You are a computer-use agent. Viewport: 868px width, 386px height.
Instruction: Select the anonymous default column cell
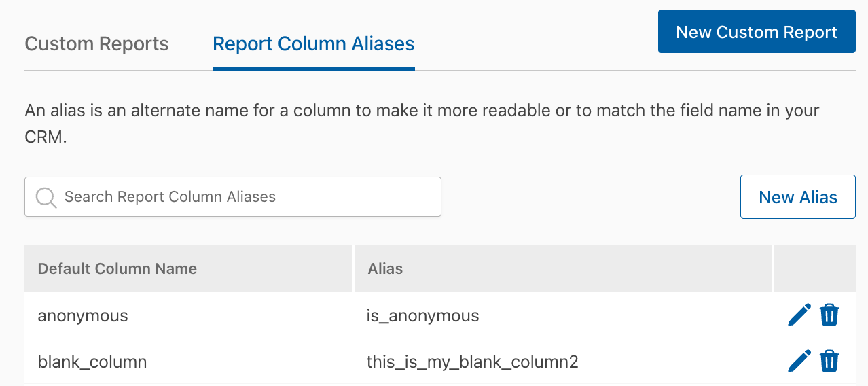tap(189, 315)
